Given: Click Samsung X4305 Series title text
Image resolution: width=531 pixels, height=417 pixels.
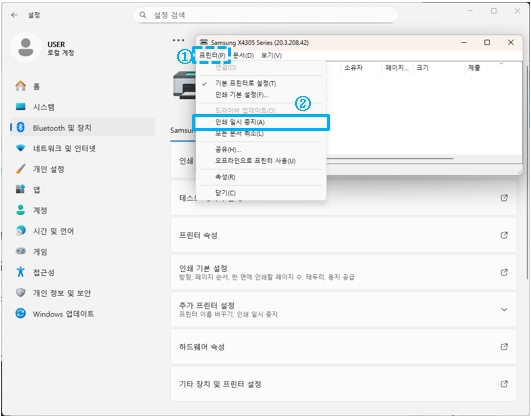Looking at the screenshot, I should pos(259,43).
